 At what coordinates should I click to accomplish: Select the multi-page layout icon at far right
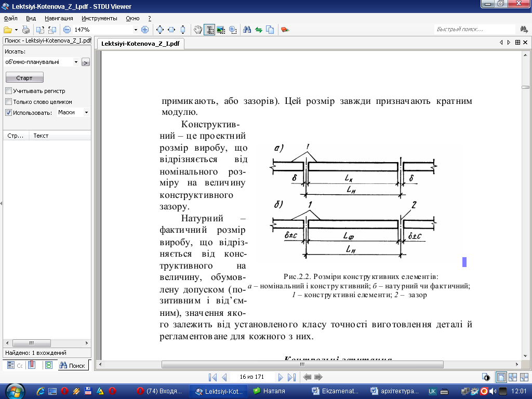(x=524, y=377)
